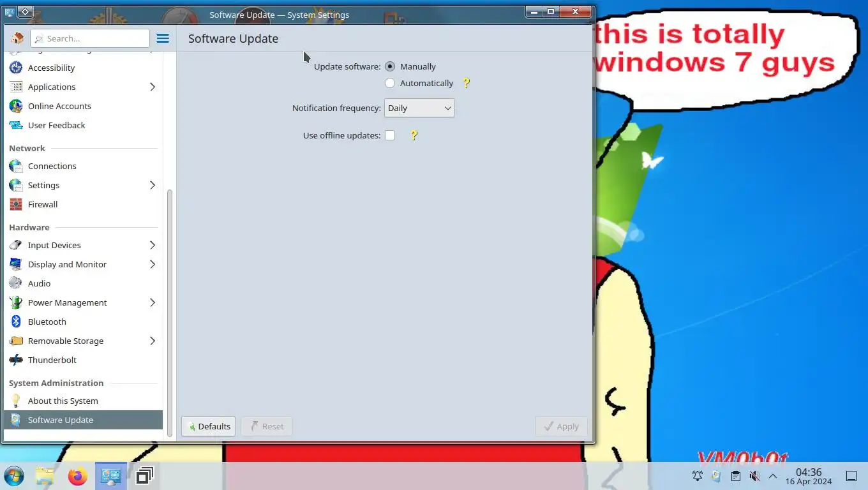Click the Input Devices icon

tap(16, 245)
